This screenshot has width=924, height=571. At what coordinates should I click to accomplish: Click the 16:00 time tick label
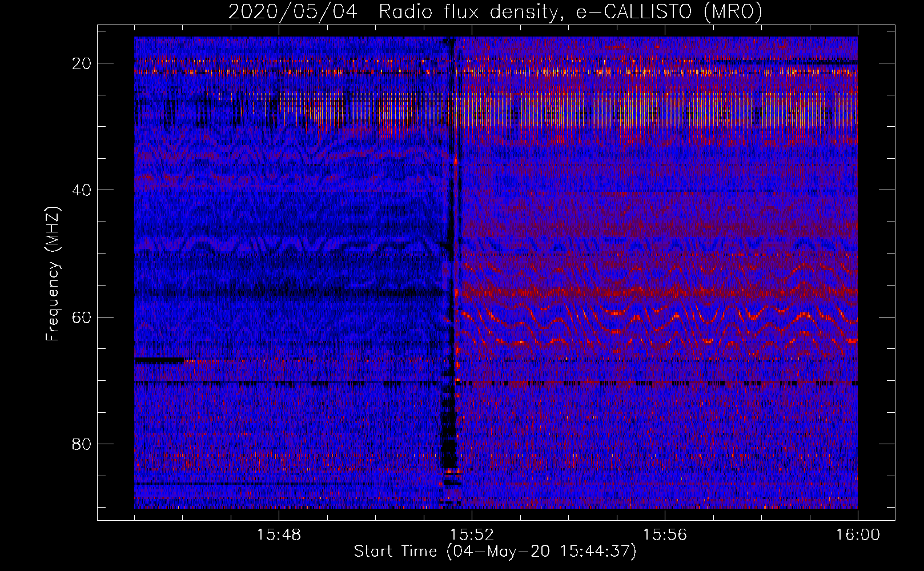pyautogui.click(x=858, y=535)
